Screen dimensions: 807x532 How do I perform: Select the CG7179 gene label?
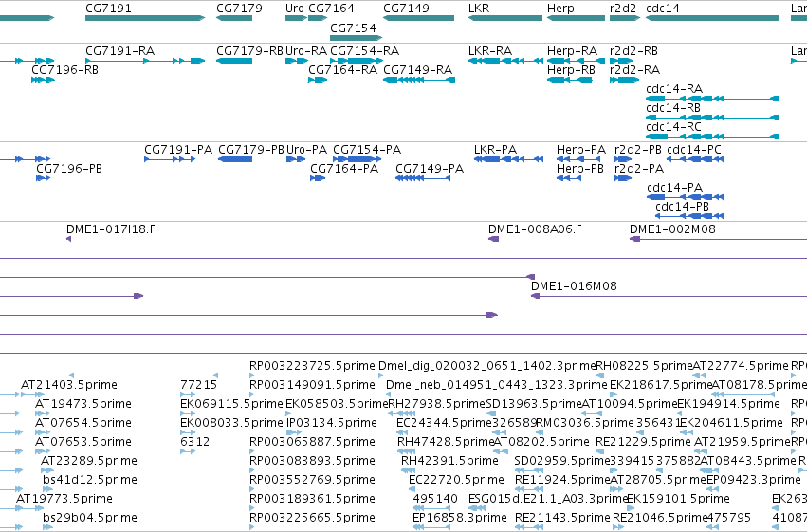pyautogui.click(x=239, y=9)
